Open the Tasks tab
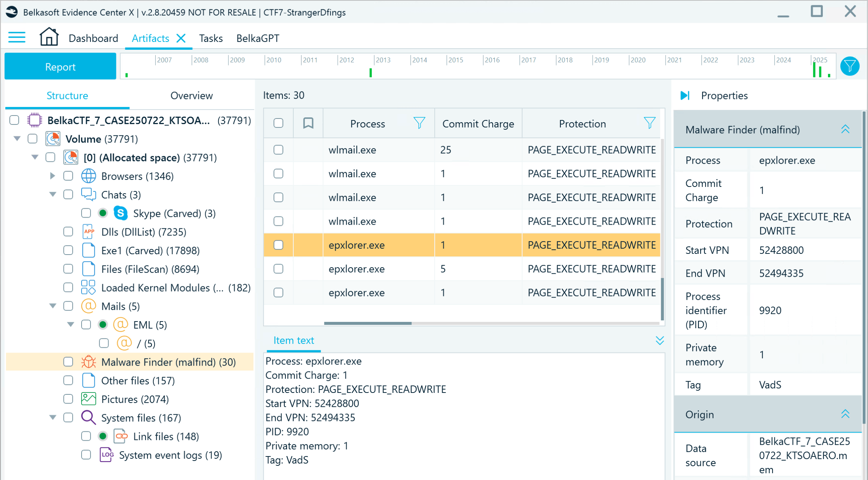 (x=211, y=38)
